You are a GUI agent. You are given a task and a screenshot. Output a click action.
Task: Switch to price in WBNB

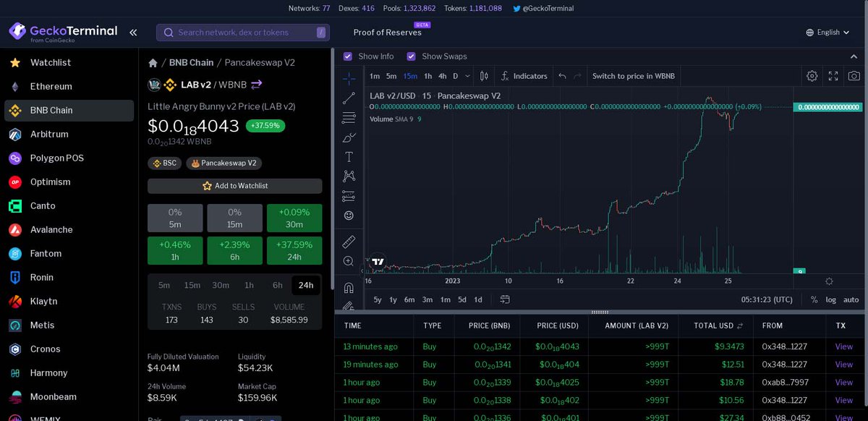(x=634, y=76)
